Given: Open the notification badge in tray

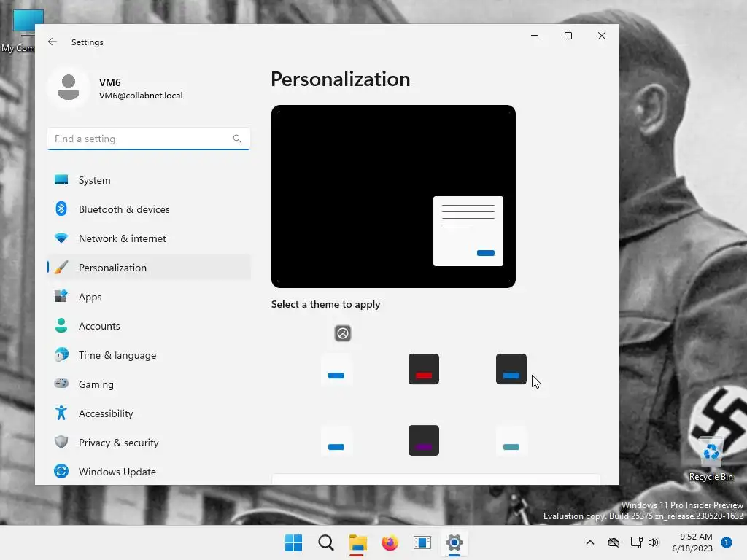Looking at the screenshot, I should click(727, 542).
